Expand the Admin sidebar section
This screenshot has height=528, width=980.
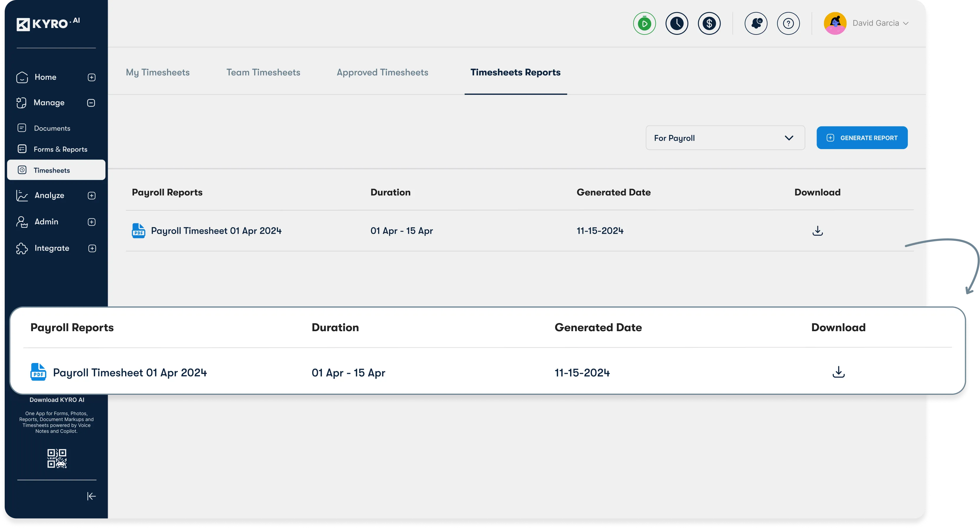click(92, 222)
